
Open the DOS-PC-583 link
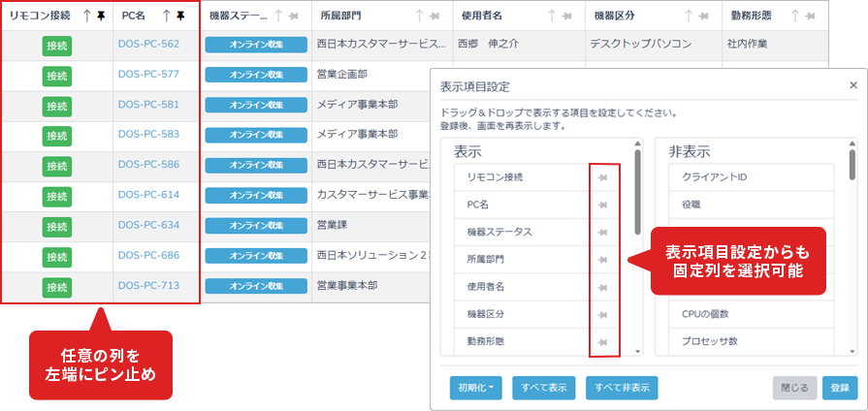click(x=148, y=134)
